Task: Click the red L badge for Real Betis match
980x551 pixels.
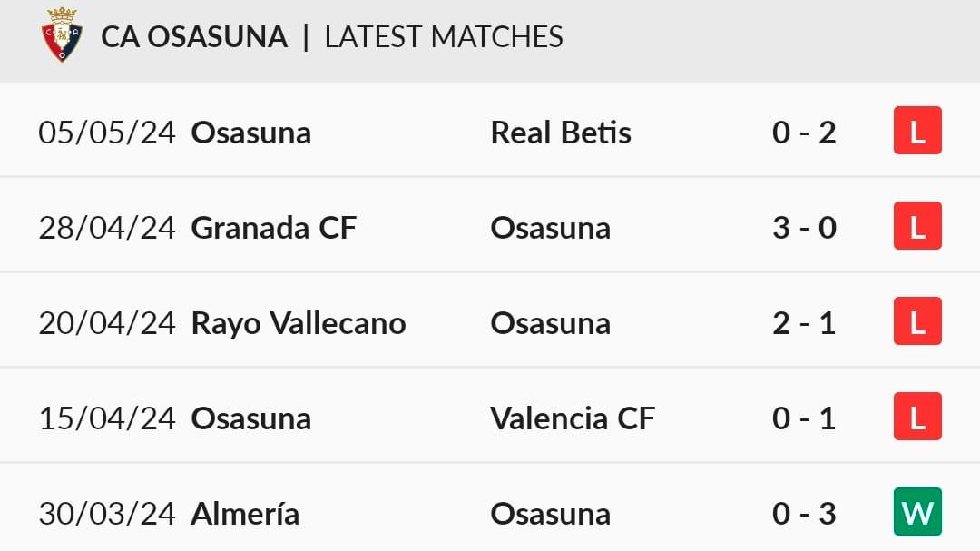Action: click(917, 131)
